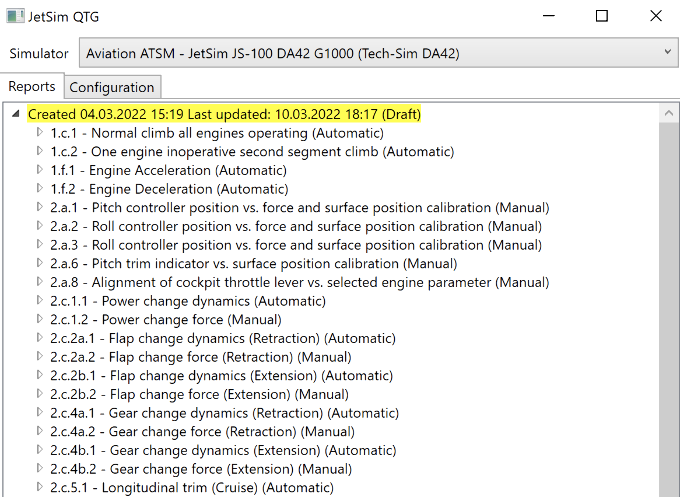Expand 2.c.4b.2 Gear change force Extension

coord(39,468)
